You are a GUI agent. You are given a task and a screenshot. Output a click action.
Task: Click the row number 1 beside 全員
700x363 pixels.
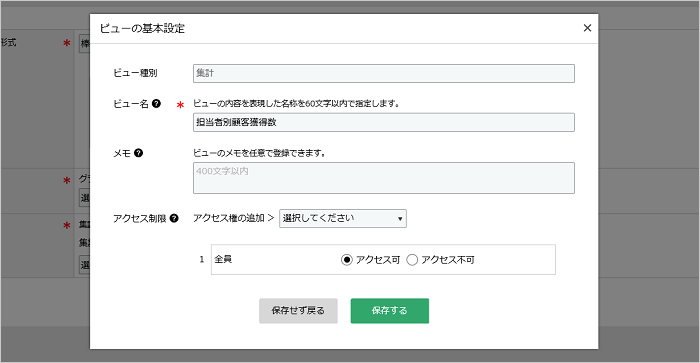coord(202,259)
